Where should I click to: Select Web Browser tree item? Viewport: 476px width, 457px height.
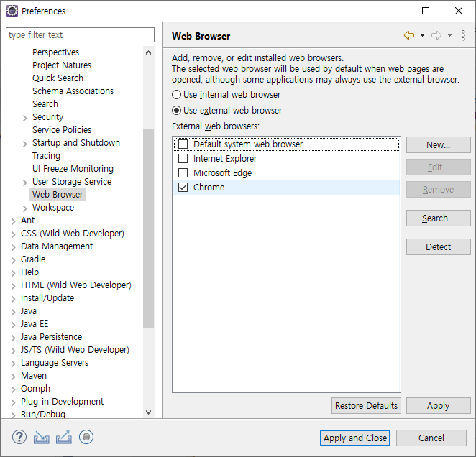point(58,195)
